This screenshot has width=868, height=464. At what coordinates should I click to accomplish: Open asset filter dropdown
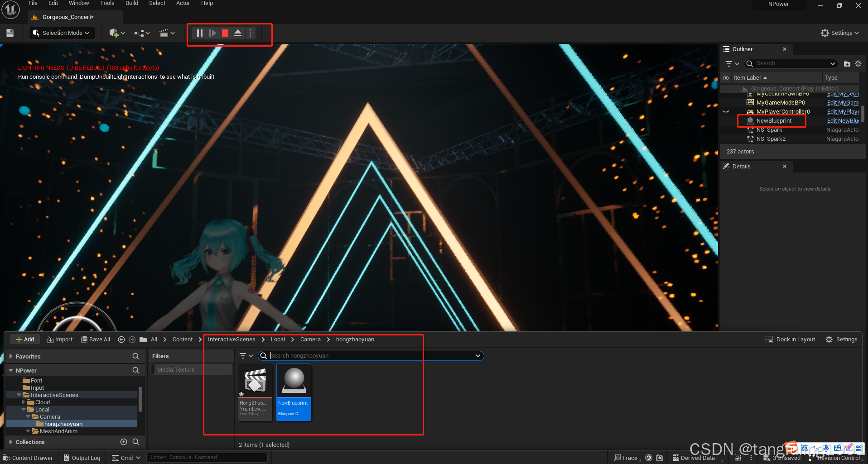[246, 356]
